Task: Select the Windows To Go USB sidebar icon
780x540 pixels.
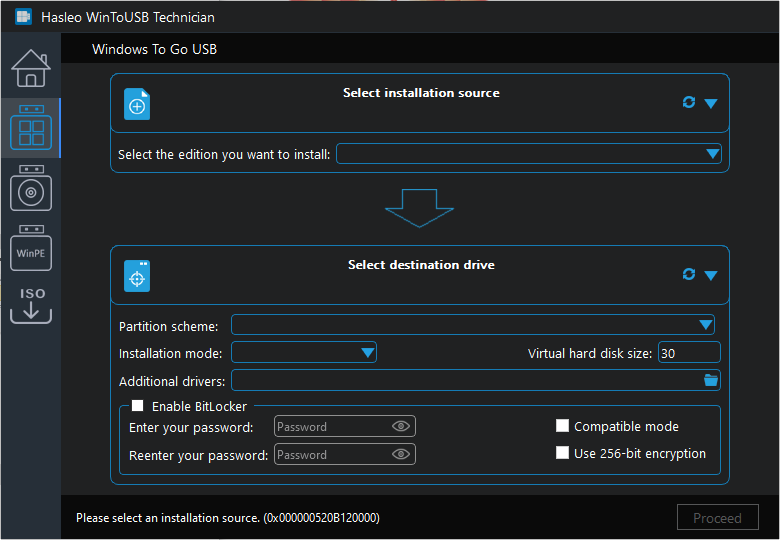Action: coord(30,129)
